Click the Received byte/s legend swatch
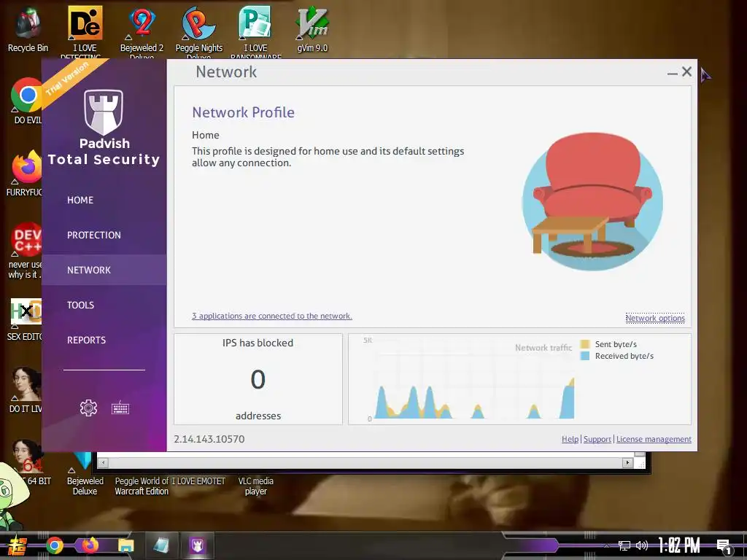Screen dimensions: 747x560 coord(585,356)
